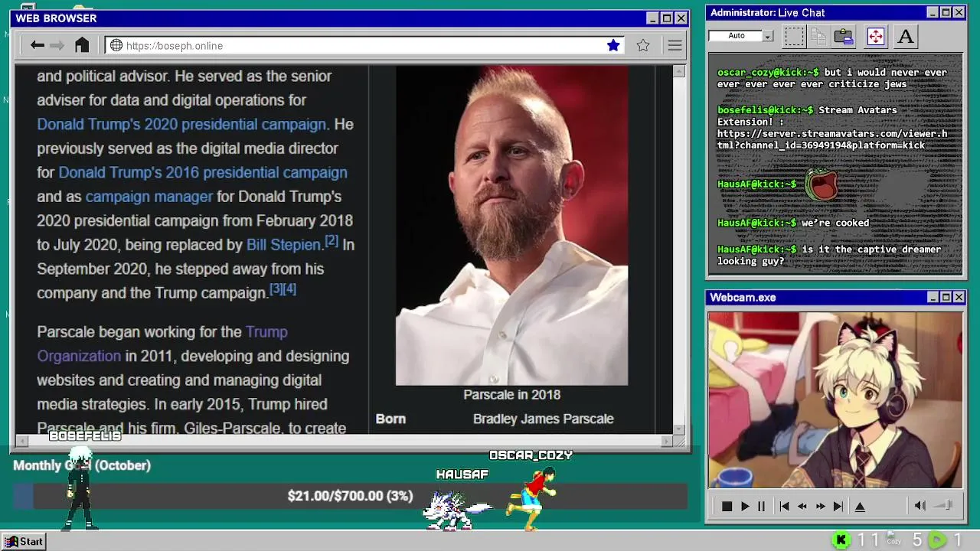Click the browser horizontal scrollbar left arrow
This screenshot has width=980, height=551.
coord(21,441)
